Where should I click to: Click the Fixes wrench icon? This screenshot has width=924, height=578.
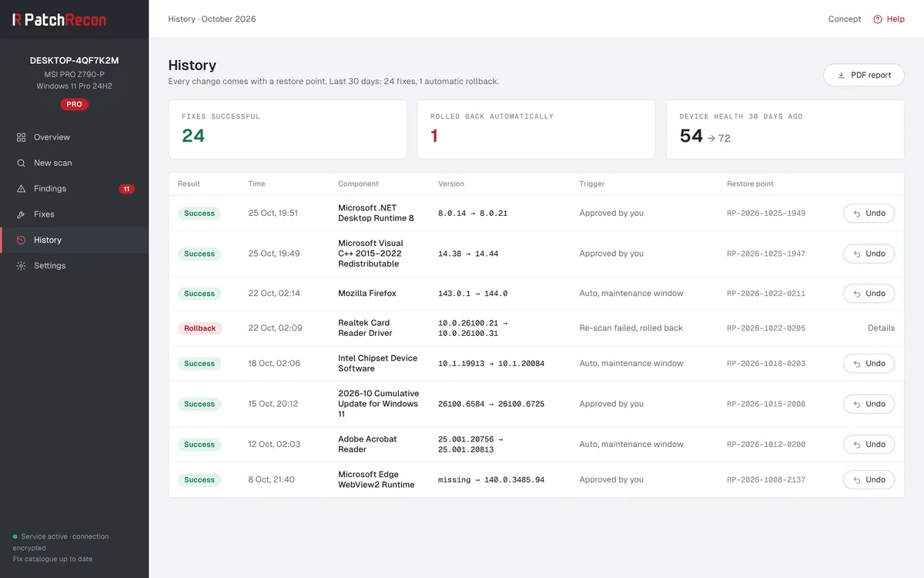pyautogui.click(x=21, y=214)
